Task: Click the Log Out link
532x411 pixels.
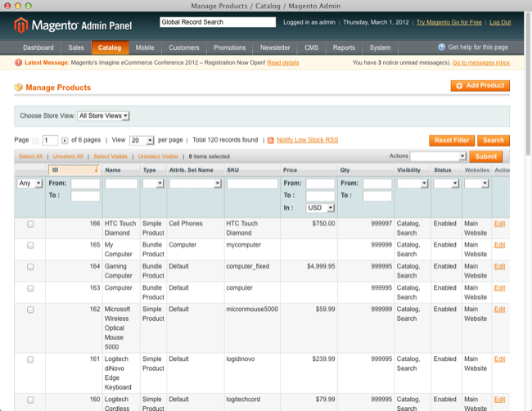Action: click(x=500, y=22)
